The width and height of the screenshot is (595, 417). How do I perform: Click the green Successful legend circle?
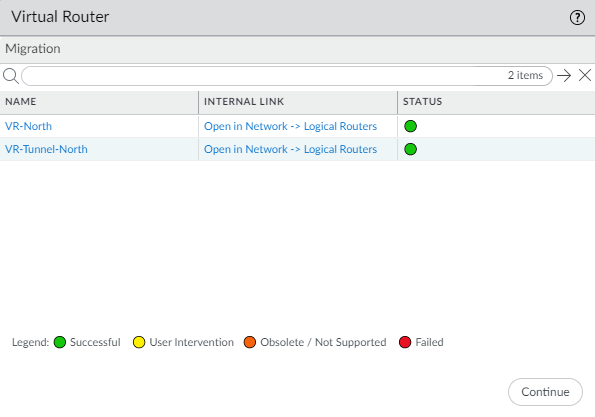[x=60, y=342]
